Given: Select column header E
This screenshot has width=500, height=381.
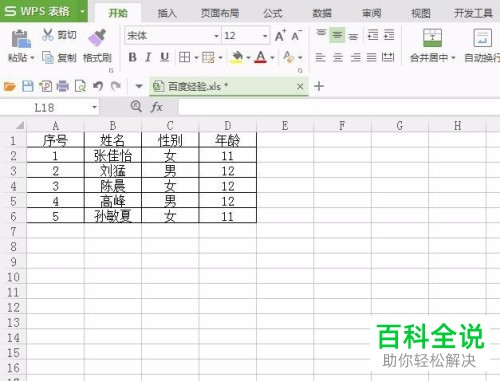Looking at the screenshot, I should coord(285,126).
